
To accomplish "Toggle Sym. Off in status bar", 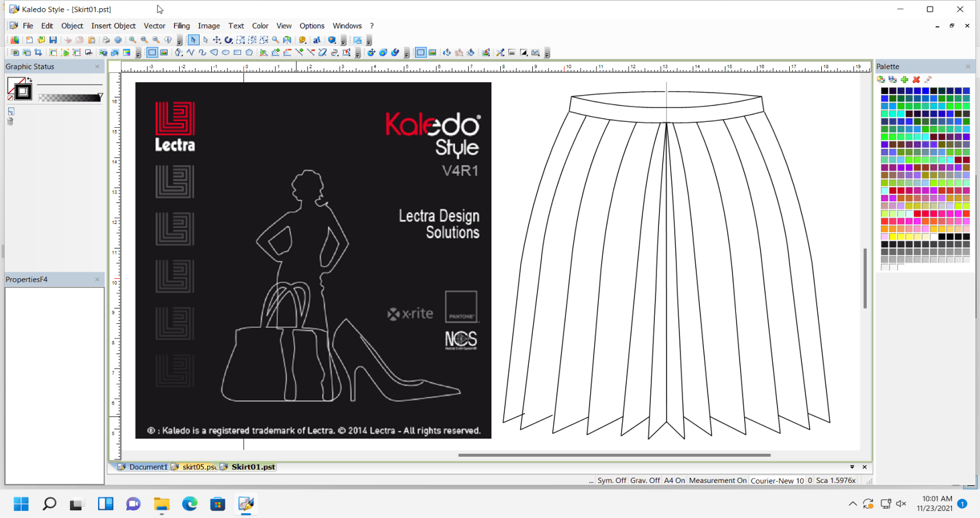I will 612,481.
